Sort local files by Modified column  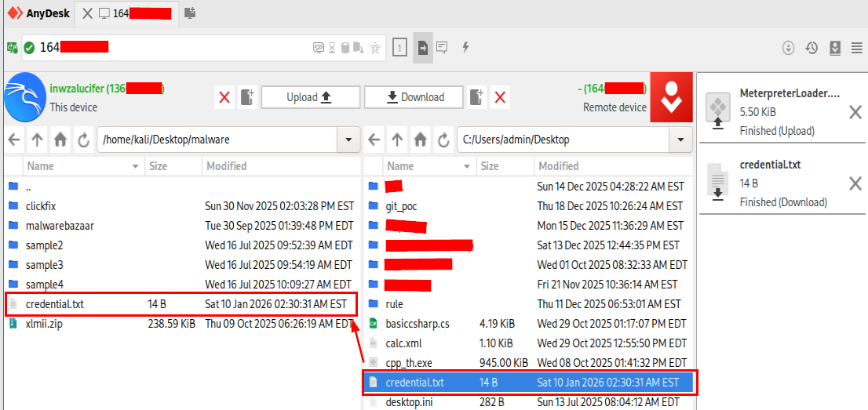pyautogui.click(x=281, y=166)
